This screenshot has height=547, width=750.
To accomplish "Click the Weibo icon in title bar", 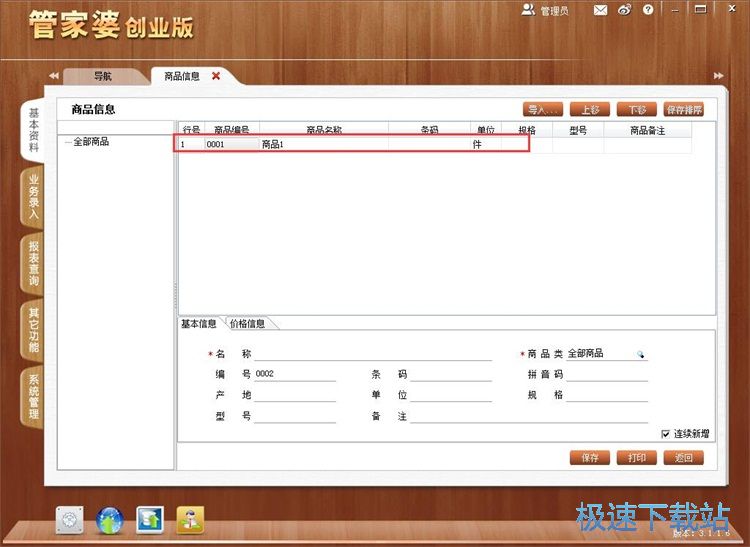I will click(625, 10).
